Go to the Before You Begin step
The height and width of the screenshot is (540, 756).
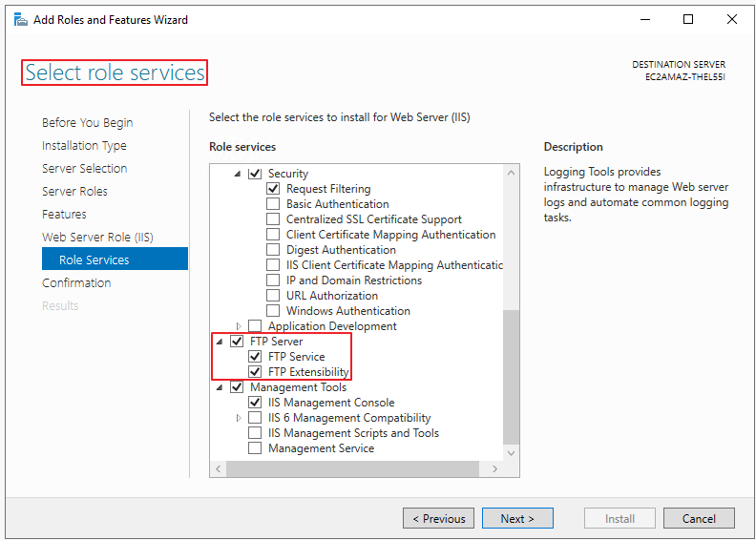click(87, 123)
